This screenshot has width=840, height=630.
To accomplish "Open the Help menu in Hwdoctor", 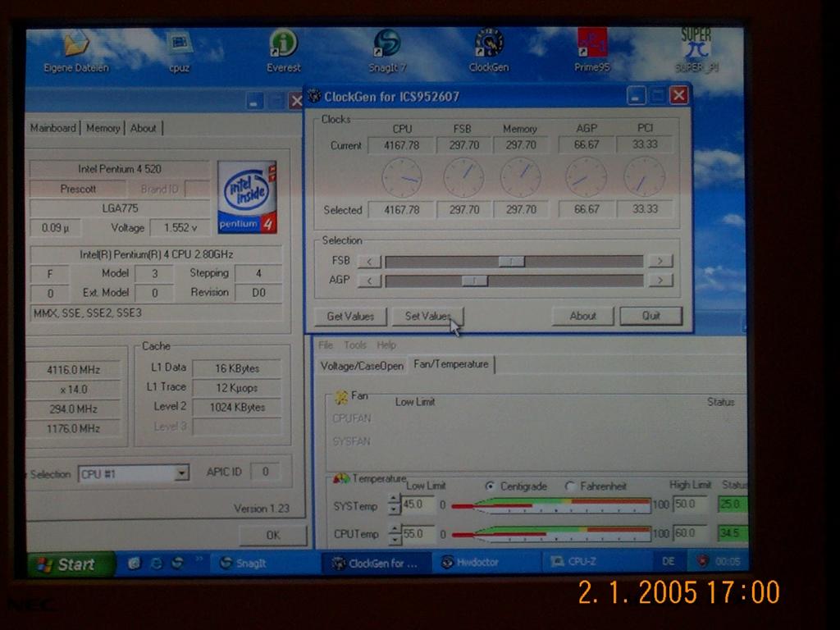I will tap(386, 345).
